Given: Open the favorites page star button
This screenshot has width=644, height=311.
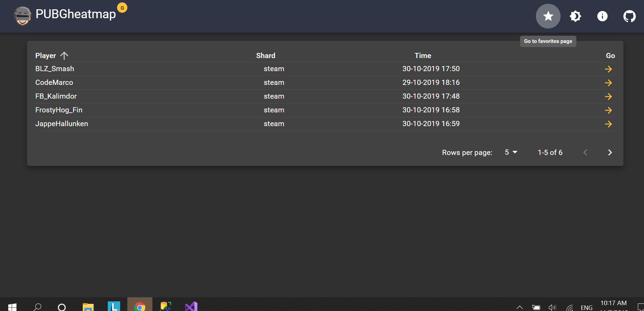Looking at the screenshot, I should coord(548,16).
